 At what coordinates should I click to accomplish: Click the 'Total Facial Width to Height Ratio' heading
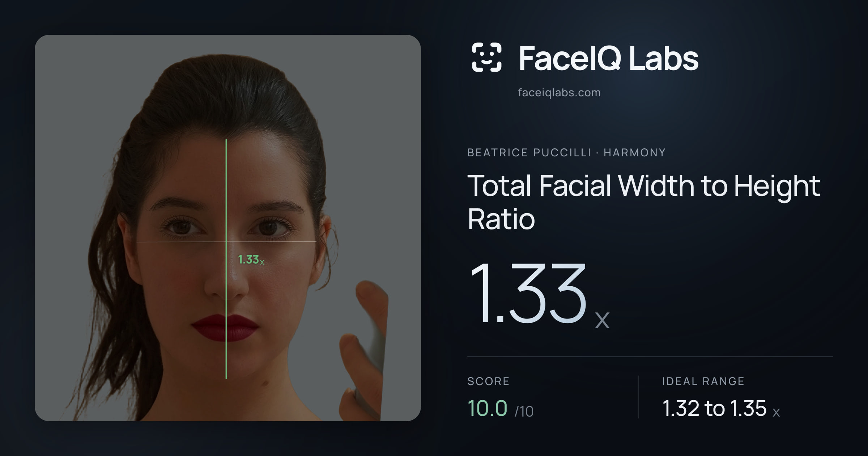pyautogui.click(x=644, y=202)
